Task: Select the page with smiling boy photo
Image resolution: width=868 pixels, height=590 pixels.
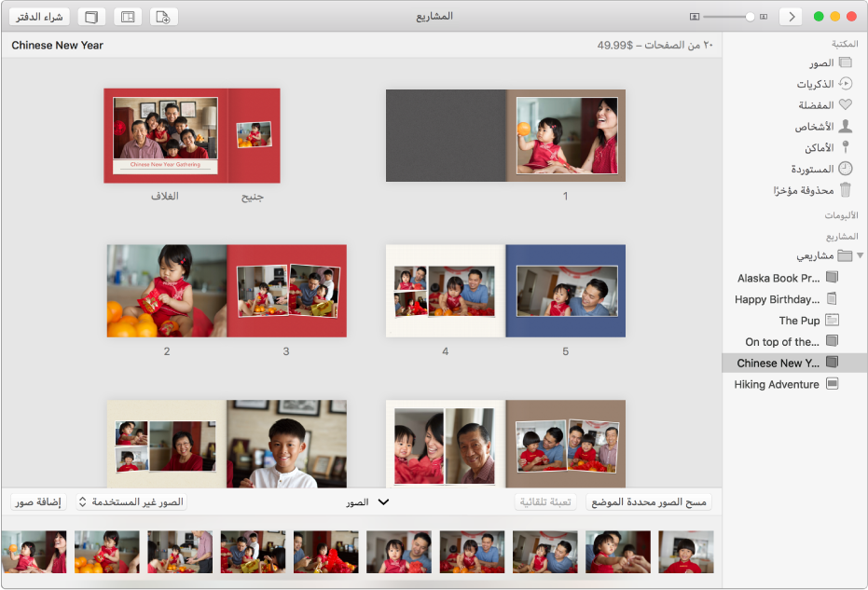Action: (x=287, y=444)
